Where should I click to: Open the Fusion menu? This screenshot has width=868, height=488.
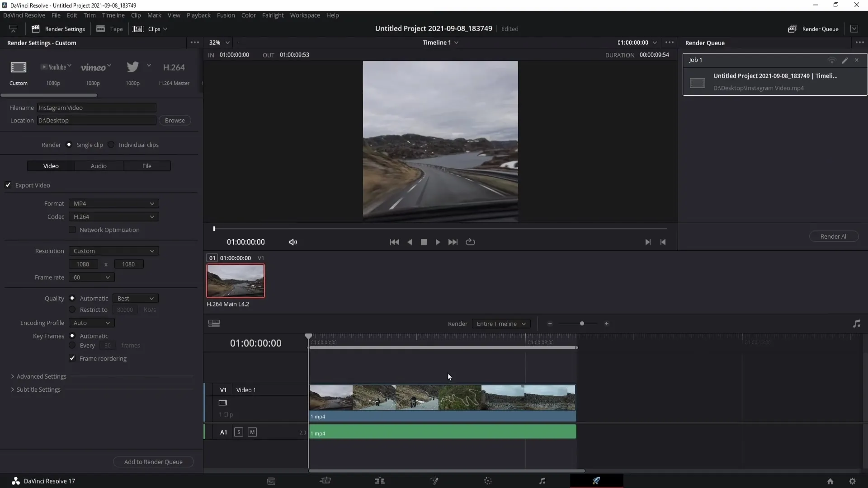[226, 15]
